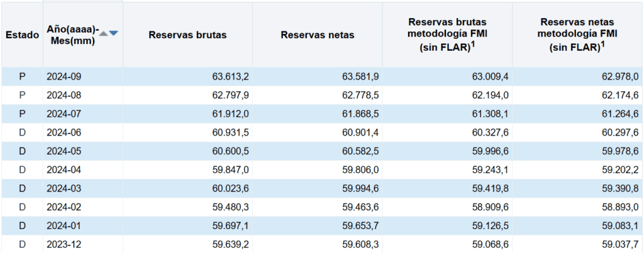Click gross reserves value 59.480,3
644x253 pixels.
coord(230,207)
